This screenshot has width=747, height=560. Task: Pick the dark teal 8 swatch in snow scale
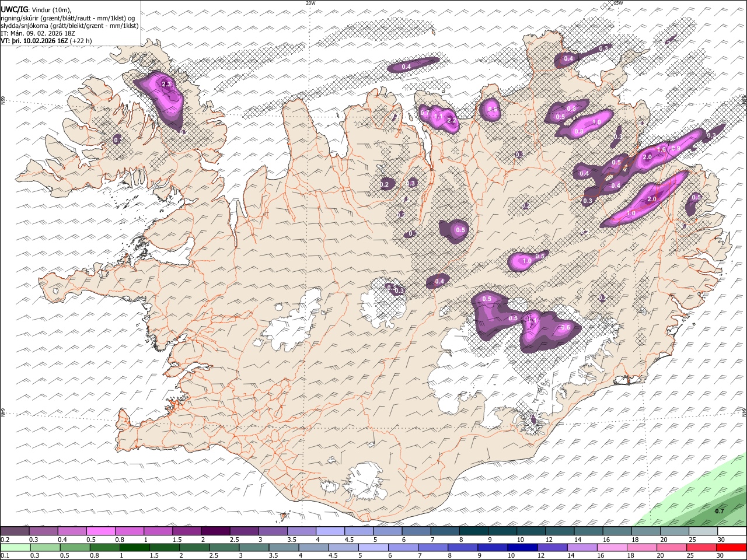(x=474, y=531)
